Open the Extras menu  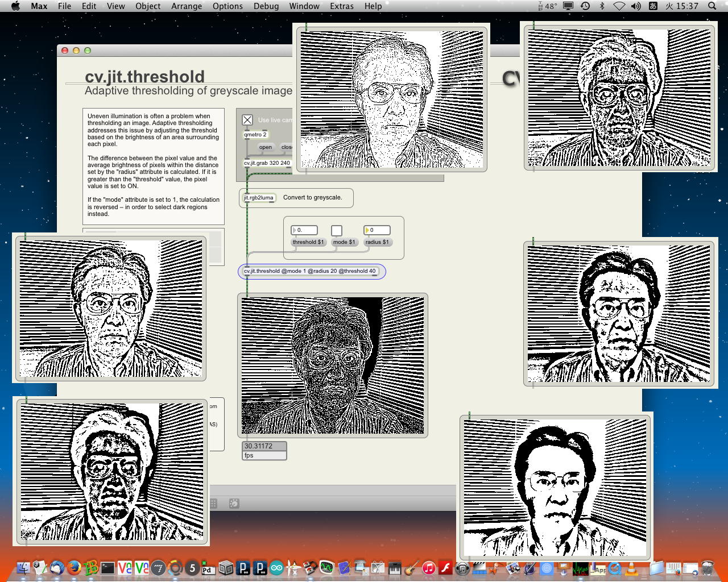point(342,6)
